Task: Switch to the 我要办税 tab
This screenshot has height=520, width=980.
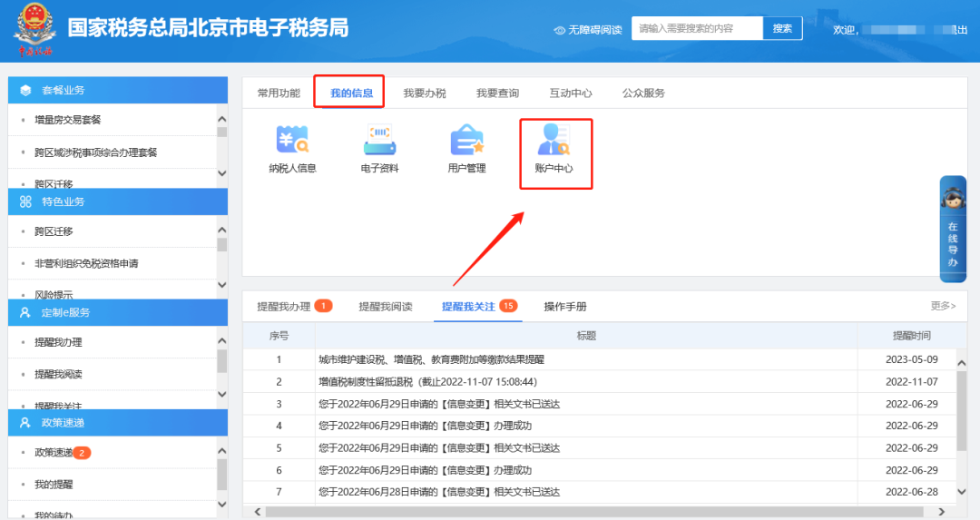Action: tap(425, 93)
